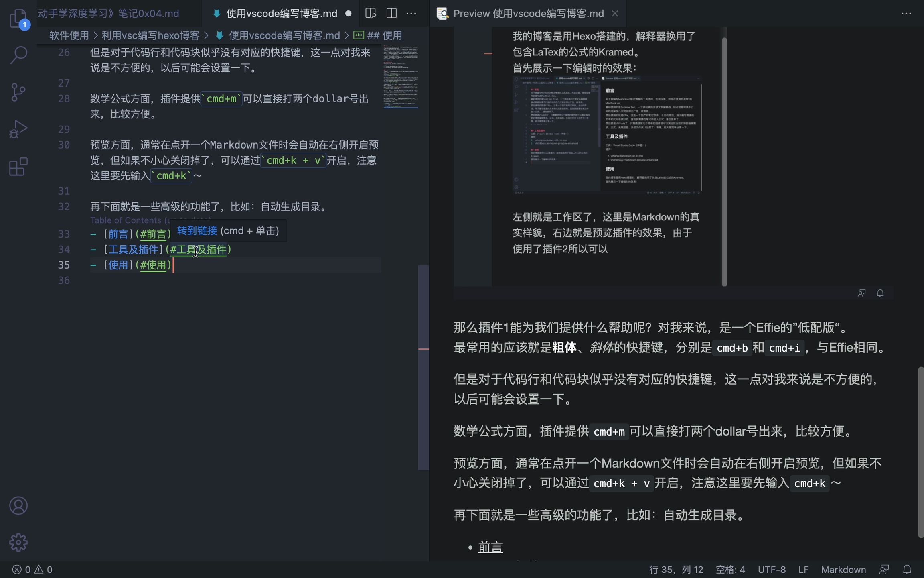Image resolution: width=924 pixels, height=578 pixels.
Task: Change file encoding UTF-8
Action: pyautogui.click(x=772, y=569)
